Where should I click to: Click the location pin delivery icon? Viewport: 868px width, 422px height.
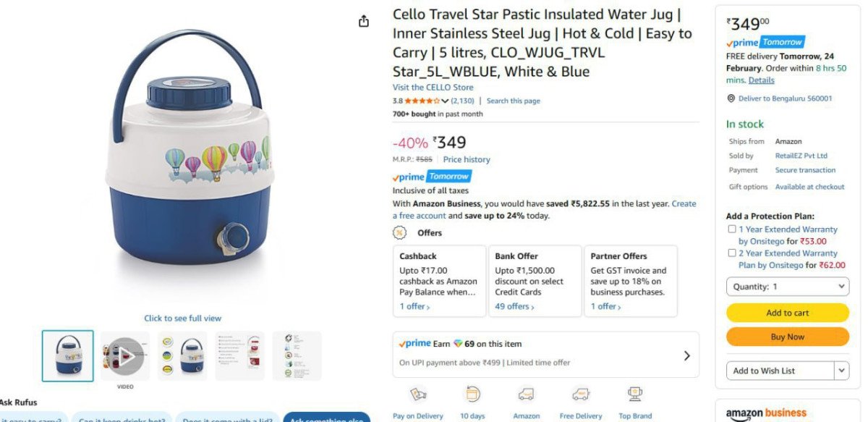[x=731, y=98]
